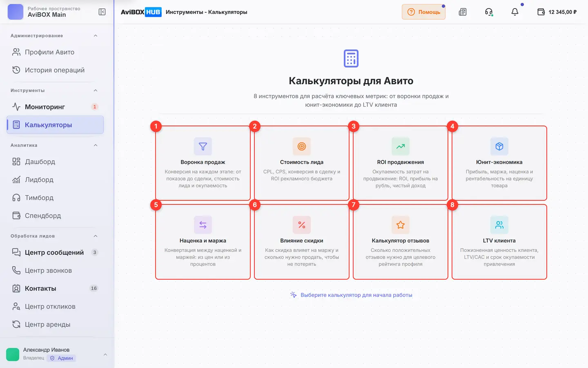The height and width of the screenshot is (368, 588).
Task: Click the clock icon next to История операций
Action: [x=16, y=70]
